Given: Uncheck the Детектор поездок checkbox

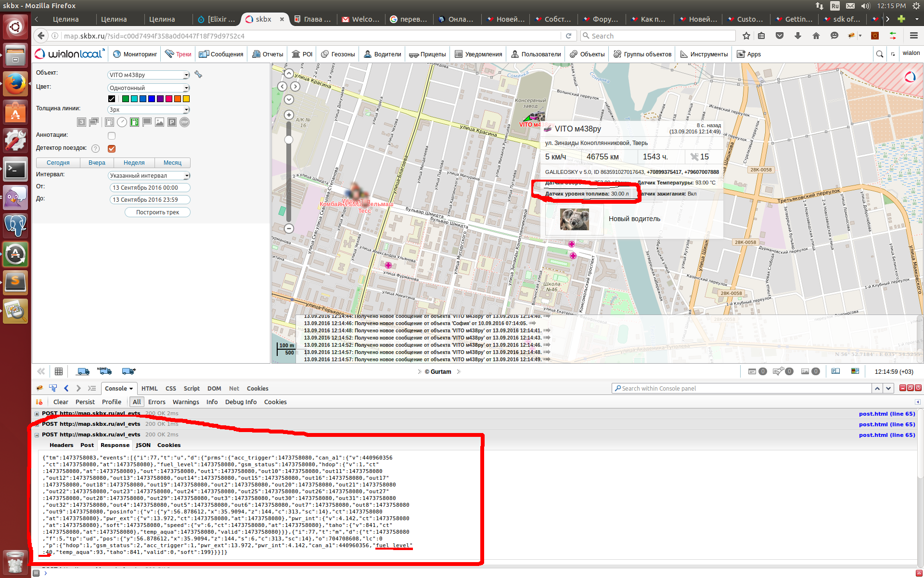Looking at the screenshot, I should click(x=112, y=148).
